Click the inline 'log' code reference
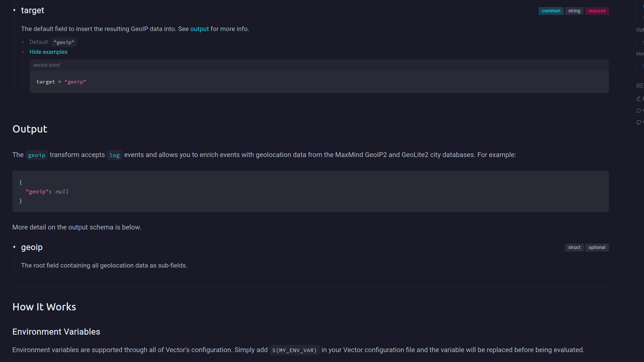 114,155
